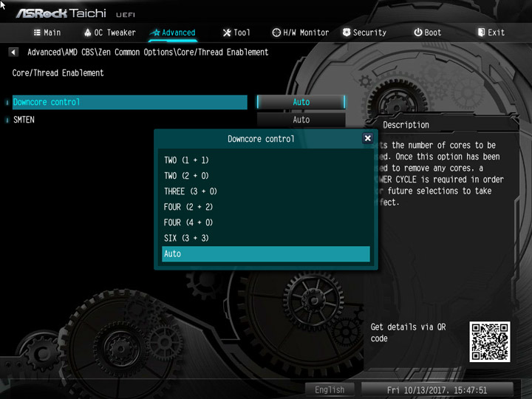
Task: Choose TWO (2 + 0) option
Action: point(266,175)
